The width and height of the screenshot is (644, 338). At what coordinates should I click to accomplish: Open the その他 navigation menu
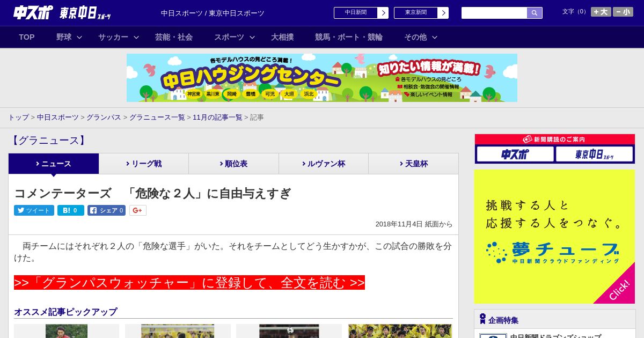(415, 37)
